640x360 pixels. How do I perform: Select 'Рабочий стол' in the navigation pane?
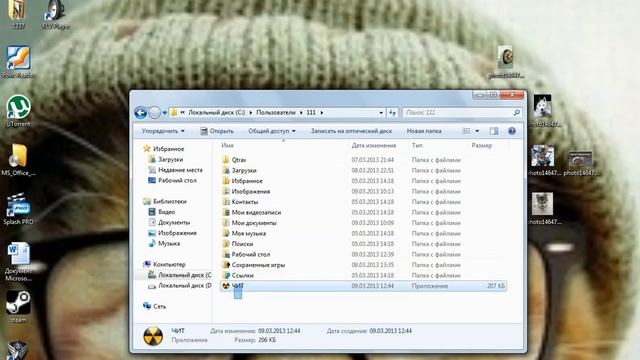tap(177, 180)
